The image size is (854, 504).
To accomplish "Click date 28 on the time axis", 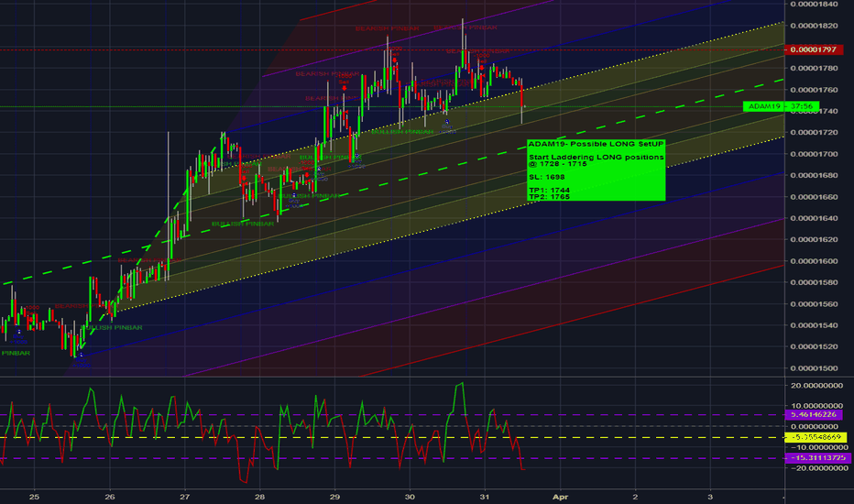I will [x=259, y=497].
